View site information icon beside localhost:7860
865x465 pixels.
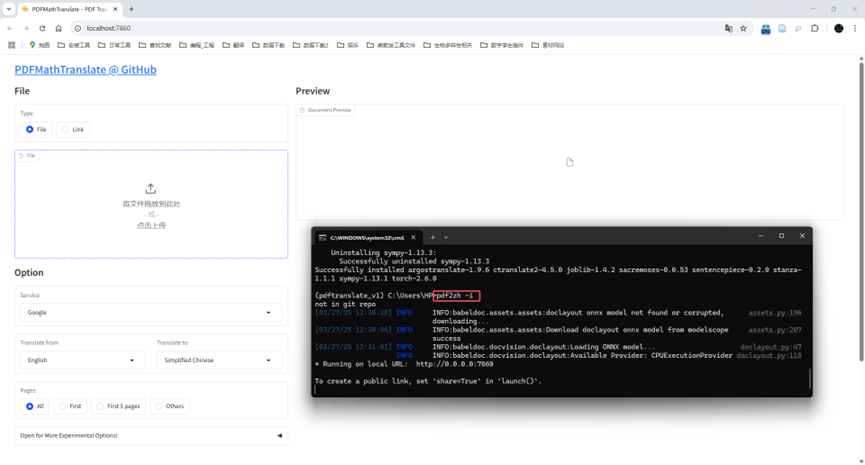78,28
